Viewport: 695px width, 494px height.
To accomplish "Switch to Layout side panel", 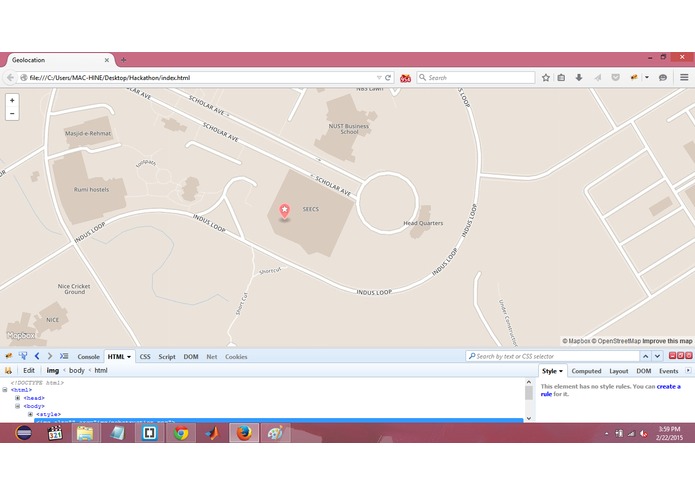I will click(619, 371).
